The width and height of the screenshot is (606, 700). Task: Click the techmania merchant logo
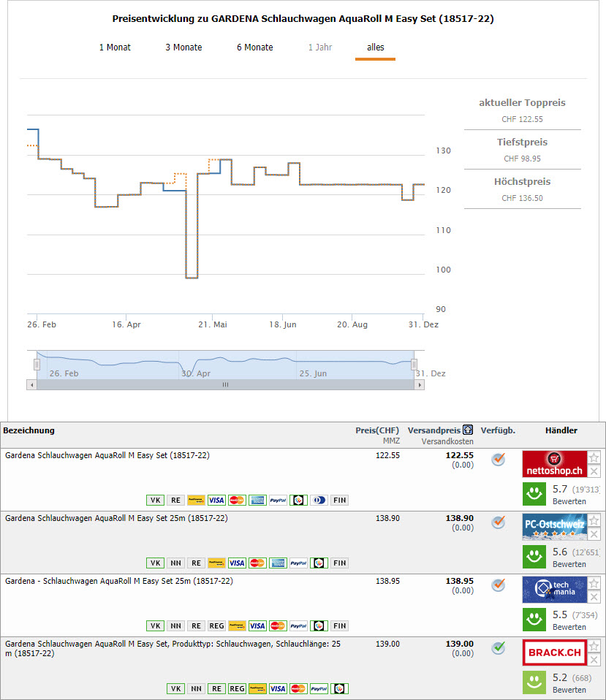click(x=555, y=589)
